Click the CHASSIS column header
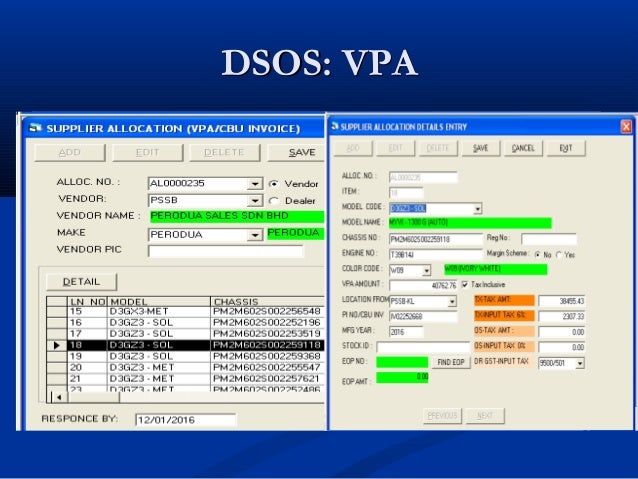This screenshot has height=479, width=638. [267, 302]
